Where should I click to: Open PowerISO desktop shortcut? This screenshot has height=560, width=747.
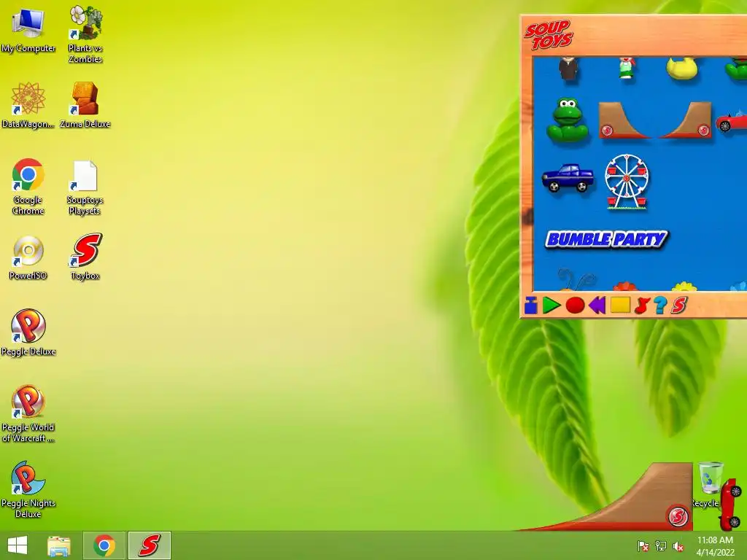coord(28,257)
